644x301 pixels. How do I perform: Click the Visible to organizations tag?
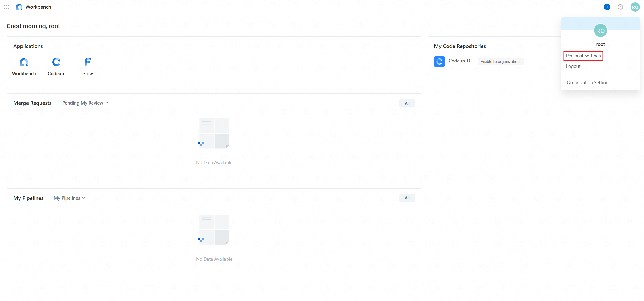click(x=501, y=62)
